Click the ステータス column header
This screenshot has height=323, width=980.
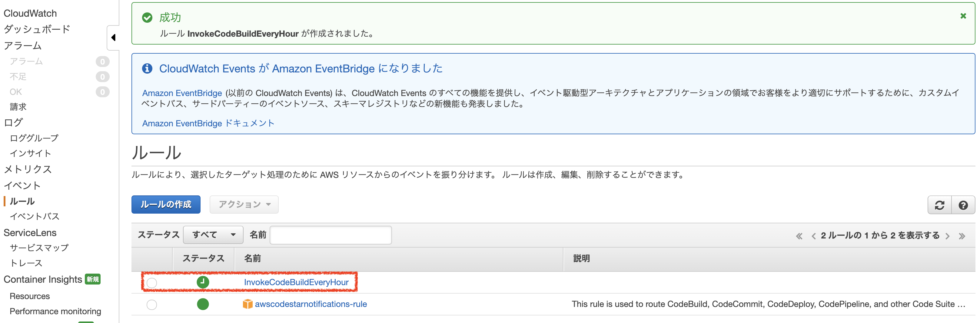click(x=203, y=259)
